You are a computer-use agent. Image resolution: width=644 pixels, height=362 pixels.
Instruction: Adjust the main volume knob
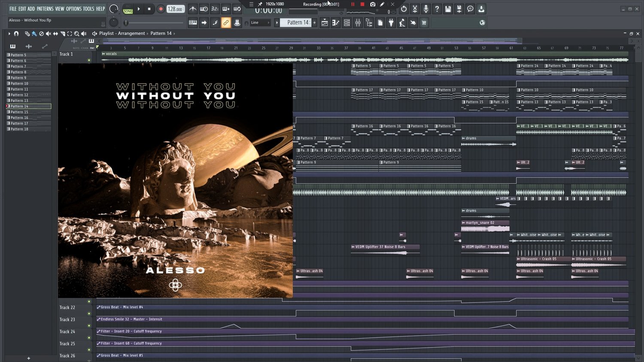tap(114, 9)
